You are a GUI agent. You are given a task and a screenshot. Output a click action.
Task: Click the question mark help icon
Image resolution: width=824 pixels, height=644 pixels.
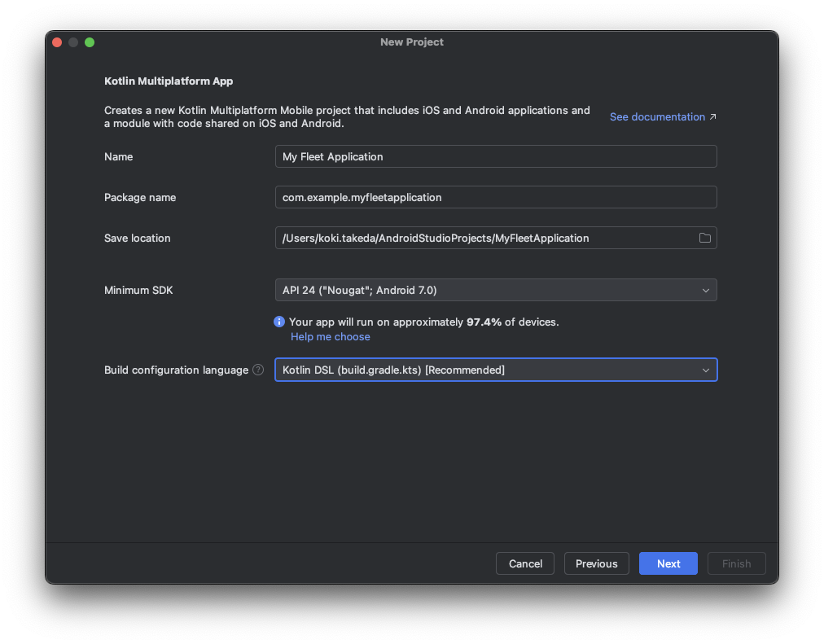[258, 370]
